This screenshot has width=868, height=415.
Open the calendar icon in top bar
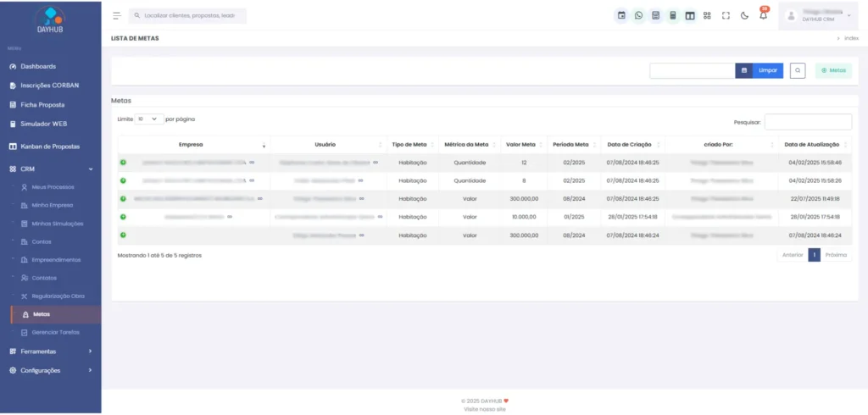621,15
